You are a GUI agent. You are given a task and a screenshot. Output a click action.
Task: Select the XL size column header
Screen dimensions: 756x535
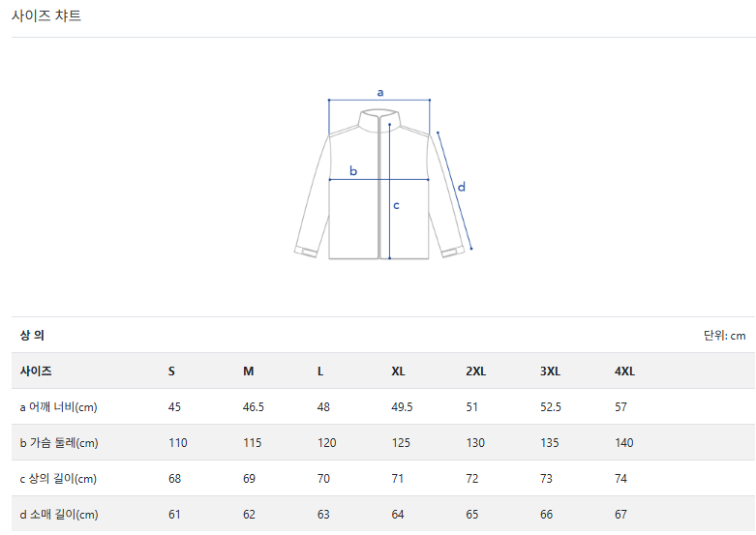(x=399, y=372)
